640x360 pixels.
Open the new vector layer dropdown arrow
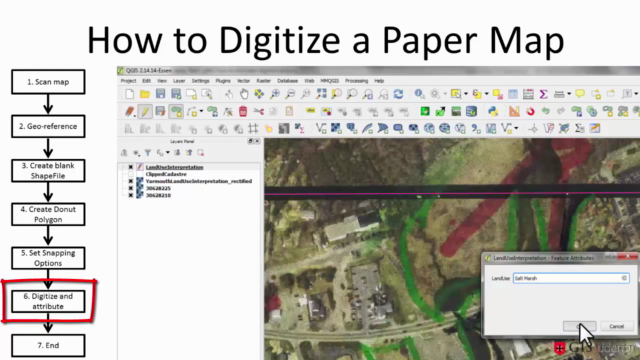516,129
